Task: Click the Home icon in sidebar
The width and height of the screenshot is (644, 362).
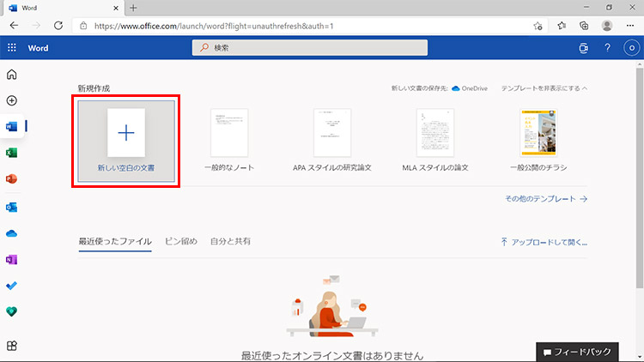Action: click(x=12, y=75)
